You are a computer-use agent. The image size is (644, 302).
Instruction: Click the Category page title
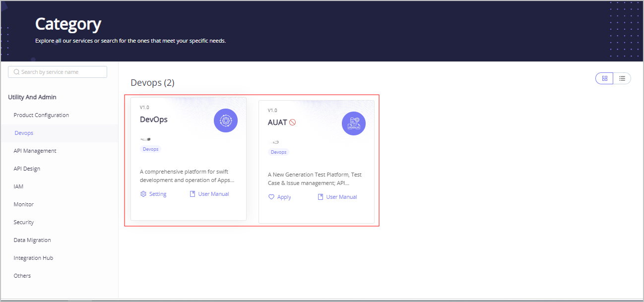click(68, 24)
